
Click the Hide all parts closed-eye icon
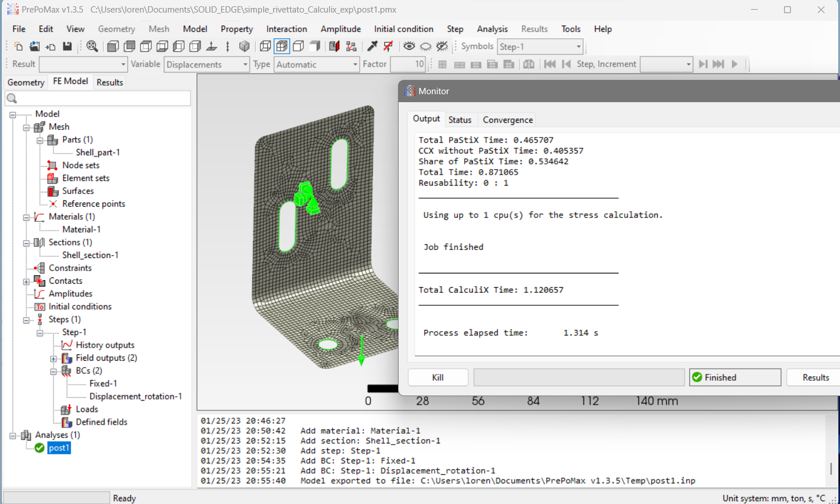tap(425, 47)
